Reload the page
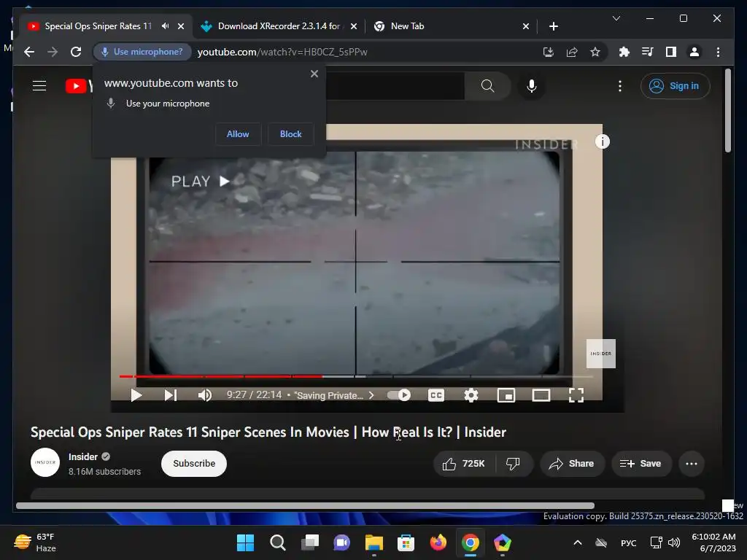Image resolution: width=747 pixels, height=560 pixels. coord(76,52)
